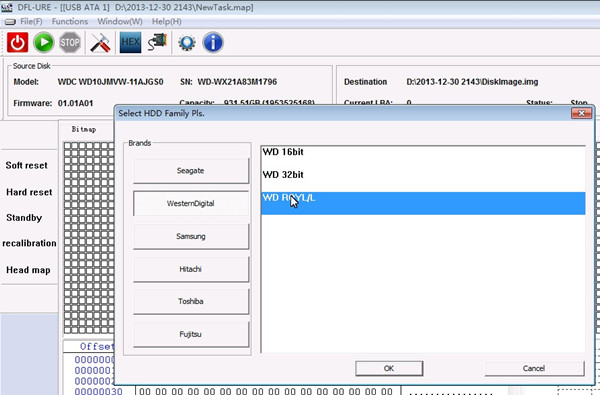Close the Select HDD Family dialog

coord(581,113)
